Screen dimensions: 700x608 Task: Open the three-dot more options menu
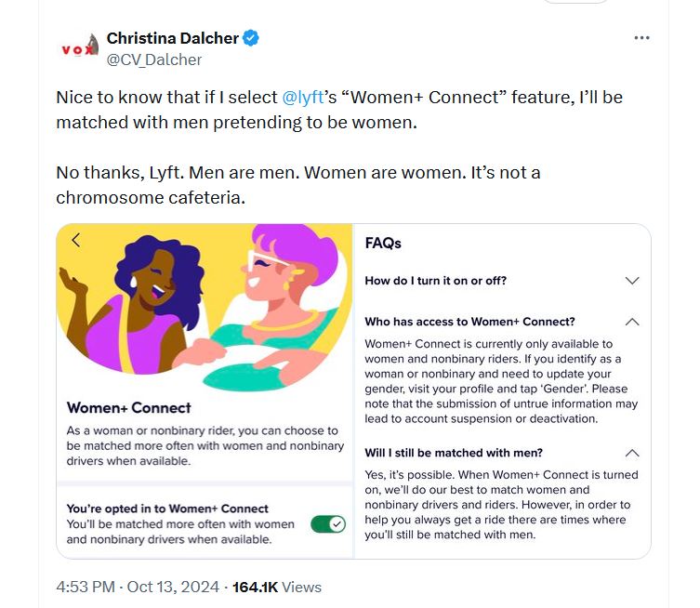point(641,38)
